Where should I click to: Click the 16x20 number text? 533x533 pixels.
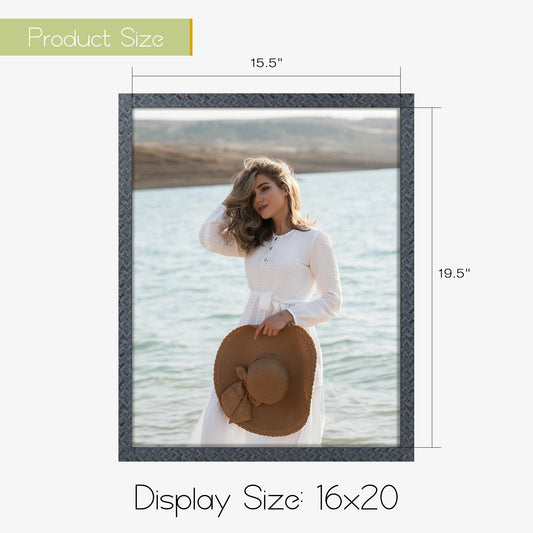pos(357,498)
